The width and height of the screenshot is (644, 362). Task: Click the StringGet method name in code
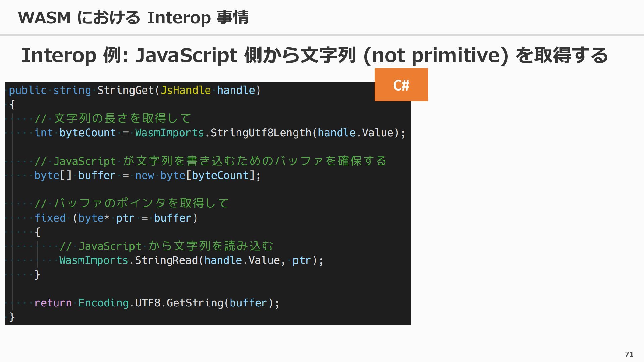(125, 90)
